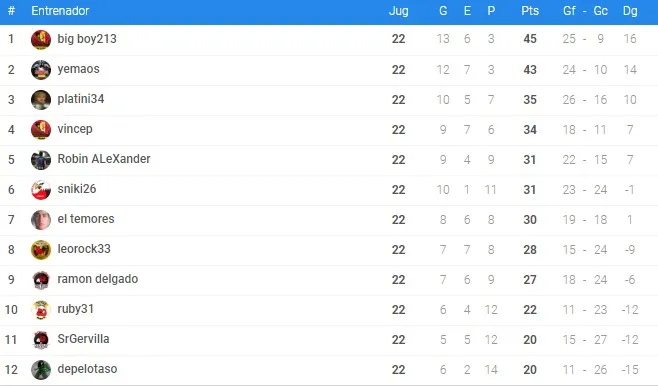Open the big boy213 manager name link
Screen dimensions: 658x386
(87, 39)
